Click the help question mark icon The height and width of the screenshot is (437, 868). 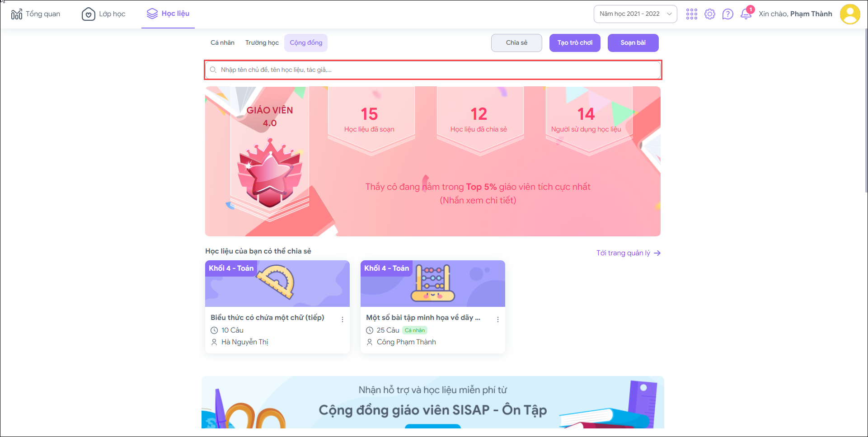pos(727,14)
